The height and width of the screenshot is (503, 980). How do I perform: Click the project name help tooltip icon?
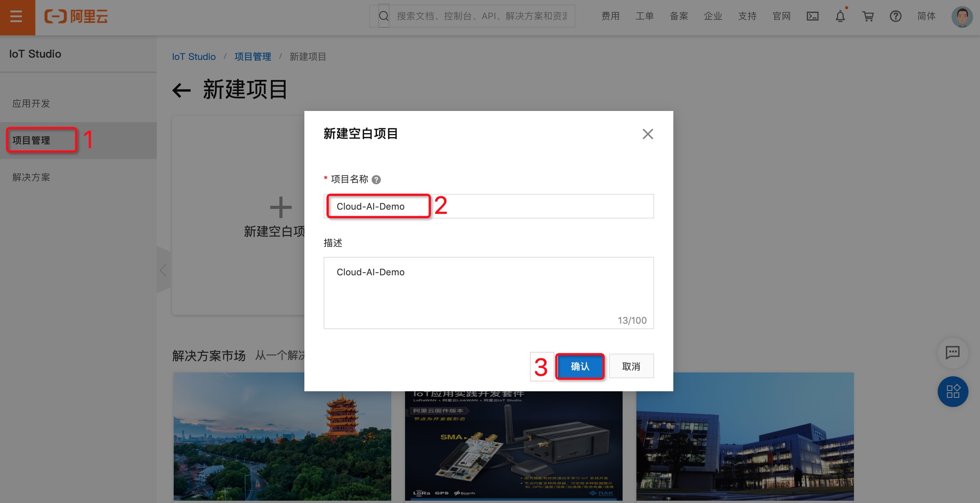click(x=377, y=180)
